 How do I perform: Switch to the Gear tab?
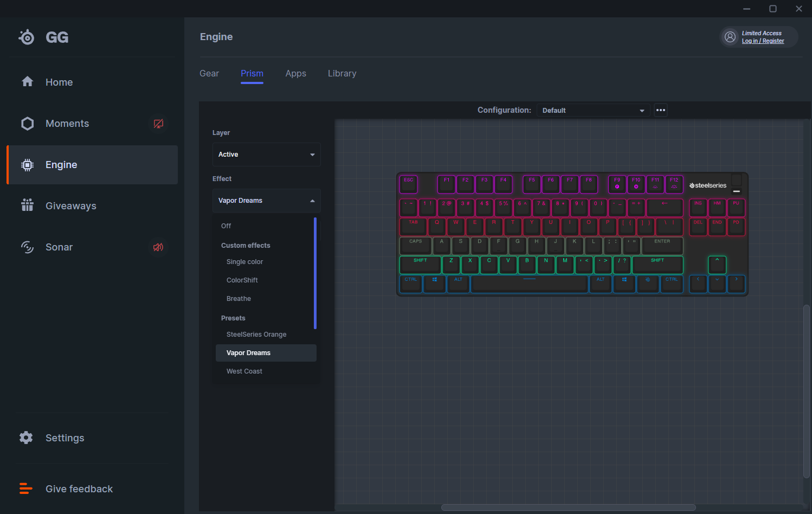pyautogui.click(x=209, y=74)
